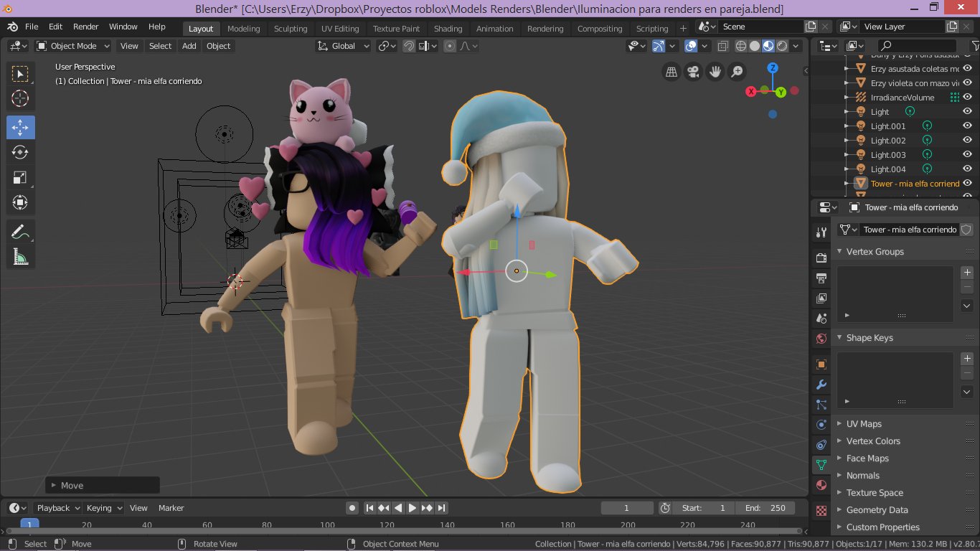Hide Light.002 using its eye icon
Screen dimensions: 980x551
(x=967, y=140)
